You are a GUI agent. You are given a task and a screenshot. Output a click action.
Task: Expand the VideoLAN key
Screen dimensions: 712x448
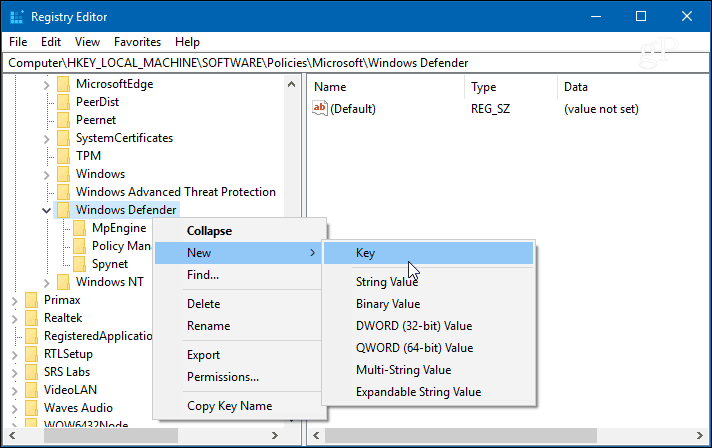14,390
